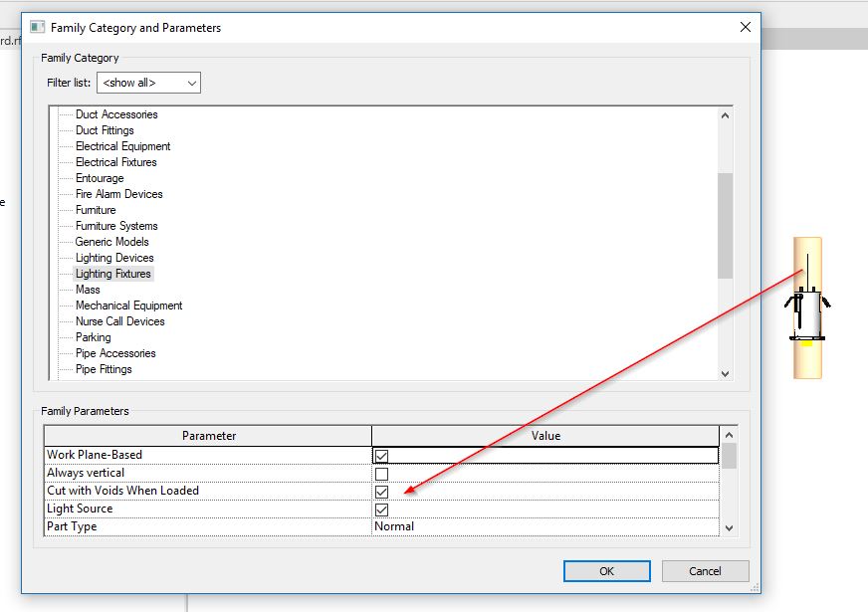Enable the Always vertical checkbox
868x612 pixels.
click(x=380, y=473)
